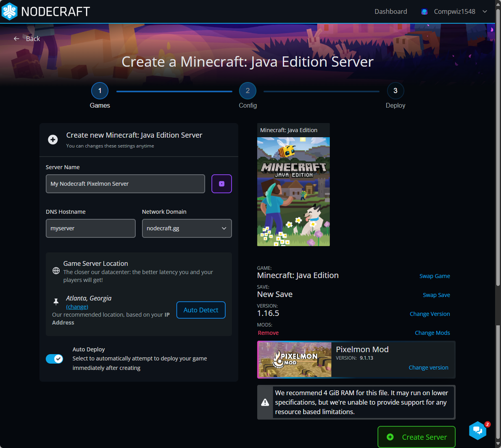Click the warning triangle icon in RAM notice
Viewport: 501px width, 448px height.
coord(266,402)
